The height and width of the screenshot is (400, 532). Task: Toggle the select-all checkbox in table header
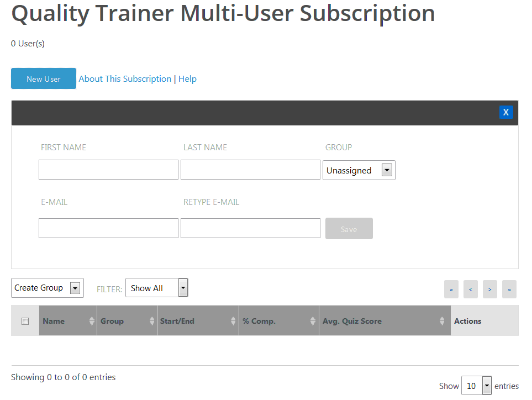(x=25, y=321)
